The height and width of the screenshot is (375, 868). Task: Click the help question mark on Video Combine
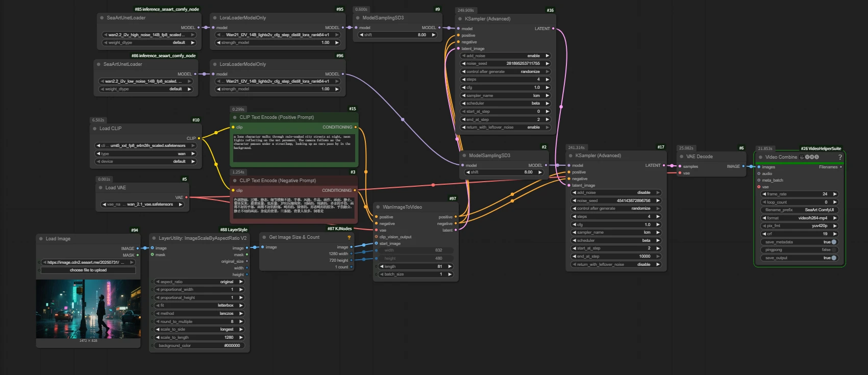pyautogui.click(x=840, y=157)
